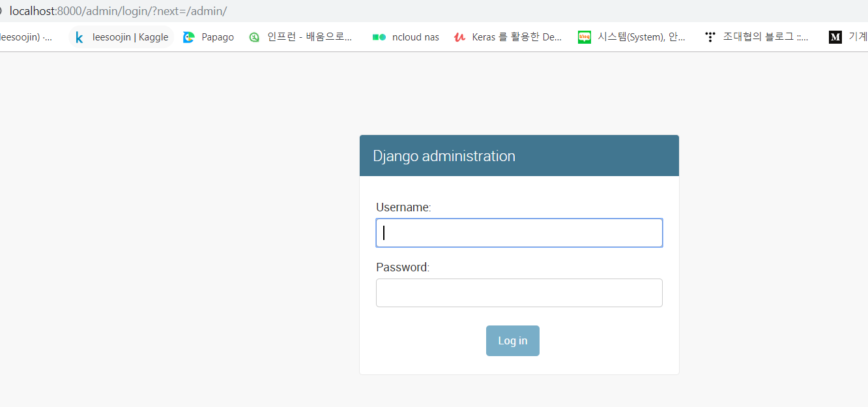Viewport: 868px width, 407px height.
Task: Click the Medium M bookmark icon
Action: [x=835, y=37]
